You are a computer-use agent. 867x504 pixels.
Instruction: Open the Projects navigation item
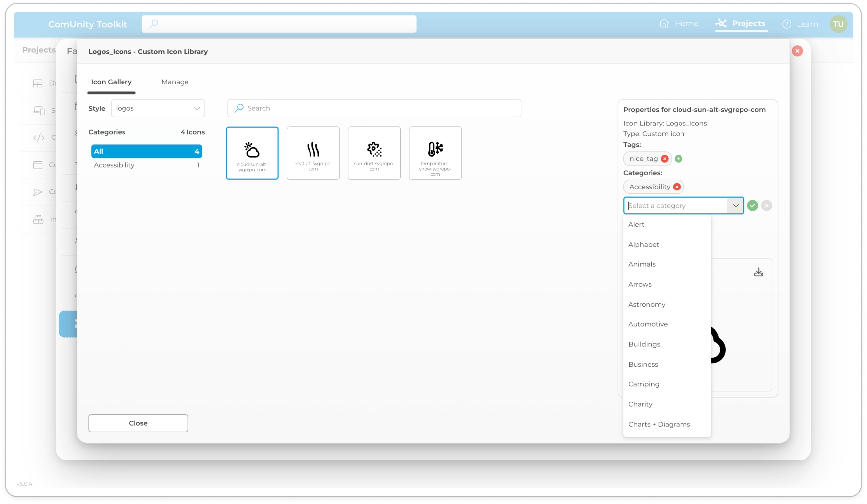[x=741, y=24]
